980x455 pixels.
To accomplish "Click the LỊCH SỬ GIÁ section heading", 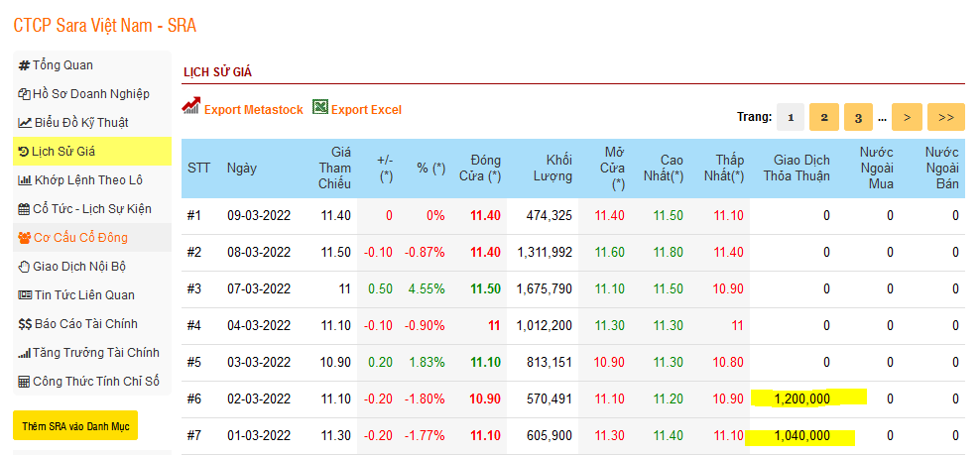I will [x=217, y=72].
